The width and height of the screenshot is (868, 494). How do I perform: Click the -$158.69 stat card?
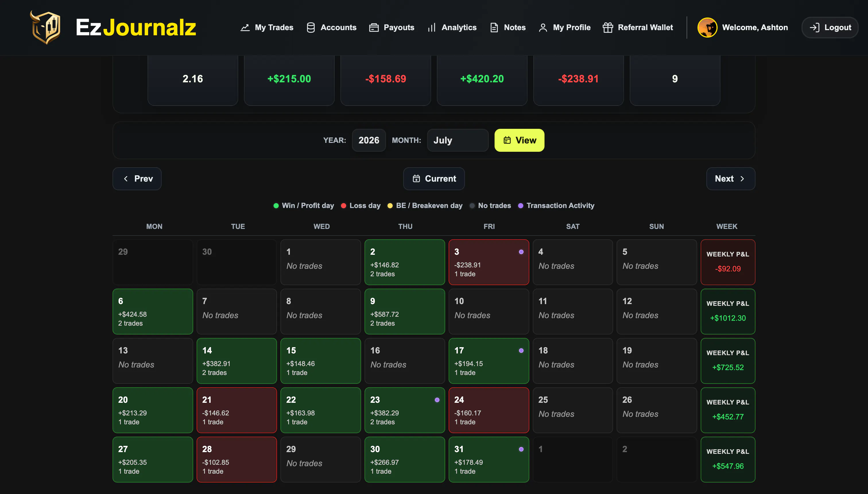[x=385, y=80]
